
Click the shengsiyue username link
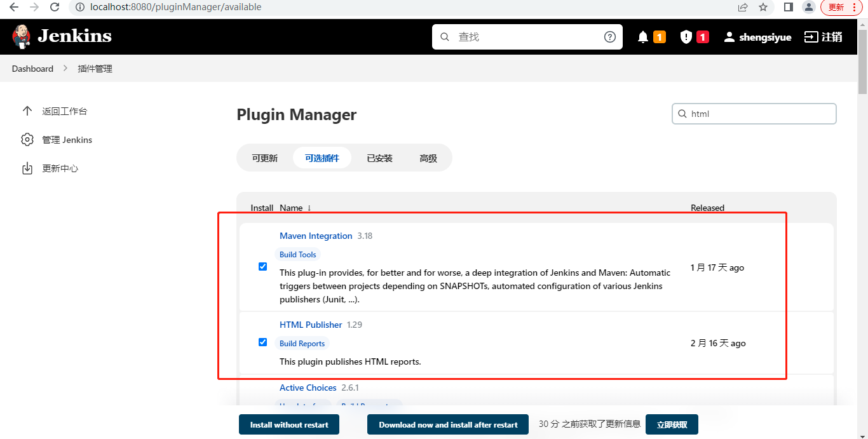tap(765, 37)
